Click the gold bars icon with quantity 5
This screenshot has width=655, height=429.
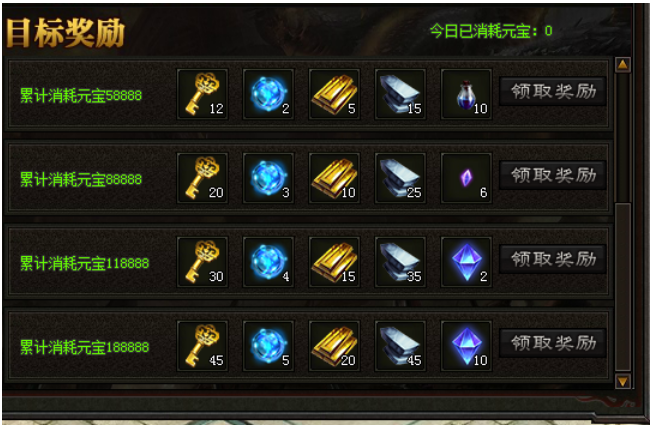[335, 94]
